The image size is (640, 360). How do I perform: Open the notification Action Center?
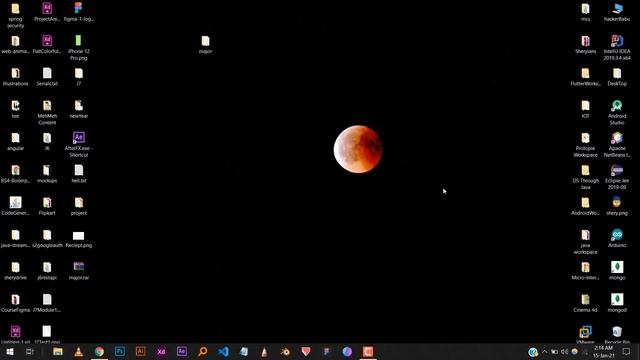[627, 351]
